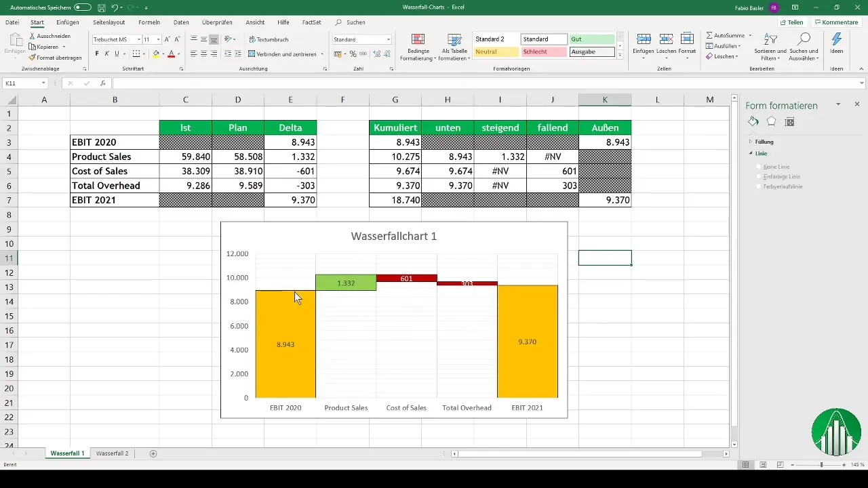This screenshot has height=488, width=868.
Task: Open the font size dropdown
Action: (158, 39)
